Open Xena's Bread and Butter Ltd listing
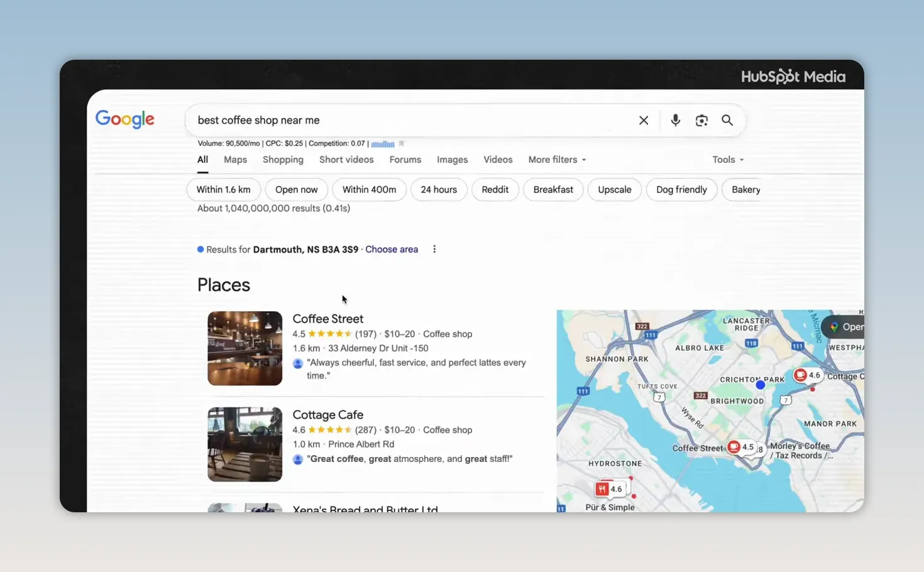924x572 pixels. pos(365,509)
